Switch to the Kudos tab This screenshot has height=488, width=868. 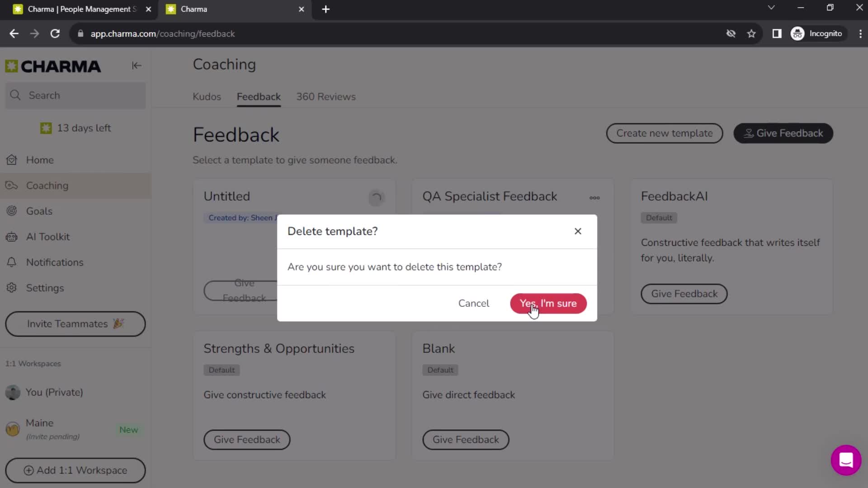[x=207, y=97]
